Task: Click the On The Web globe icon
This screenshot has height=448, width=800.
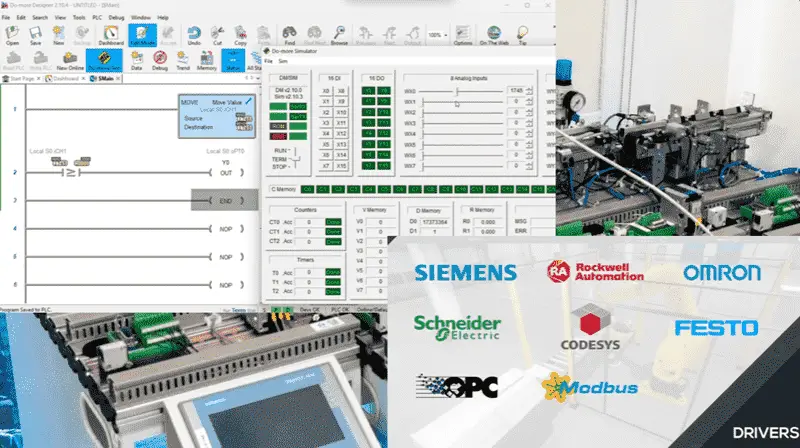Action: click(x=494, y=35)
